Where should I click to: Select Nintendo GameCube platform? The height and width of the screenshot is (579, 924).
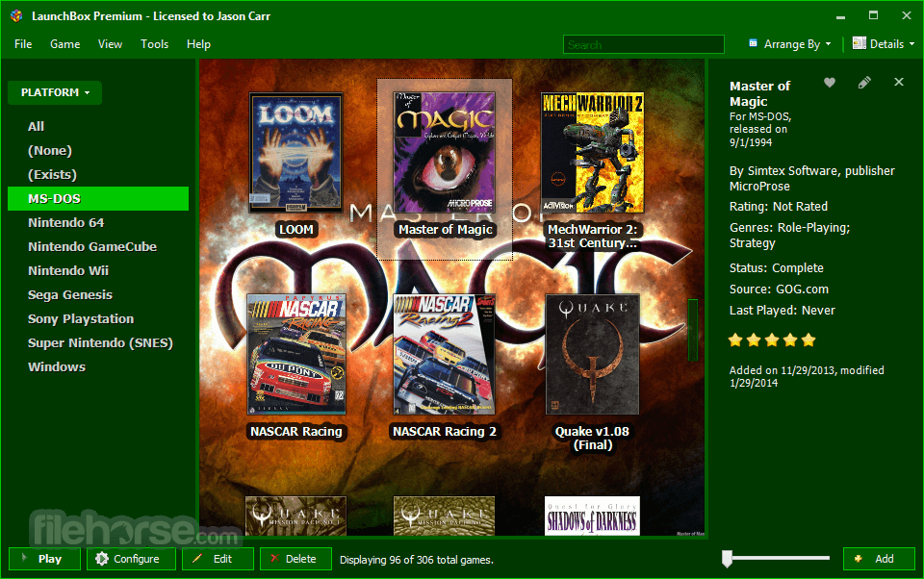(x=92, y=247)
